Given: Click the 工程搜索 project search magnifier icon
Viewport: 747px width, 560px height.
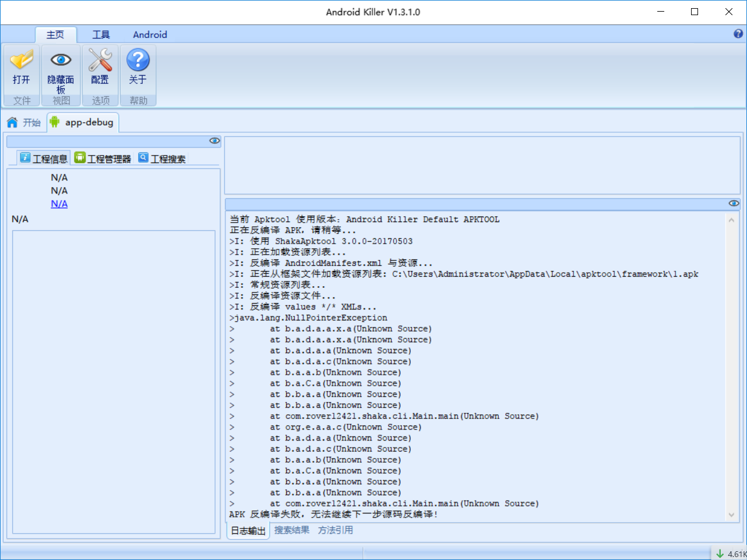Looking at the screenshot, I should (x=143, y=157).
